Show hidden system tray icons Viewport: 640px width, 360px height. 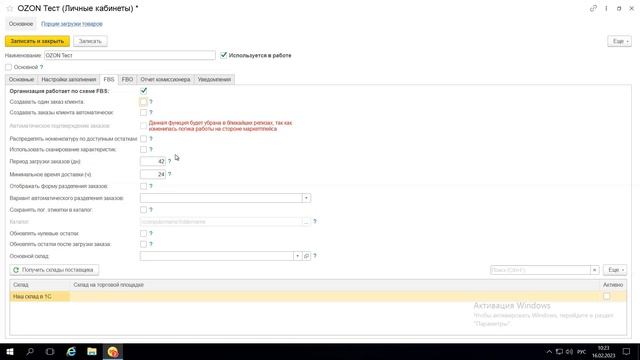pos(549,351)
